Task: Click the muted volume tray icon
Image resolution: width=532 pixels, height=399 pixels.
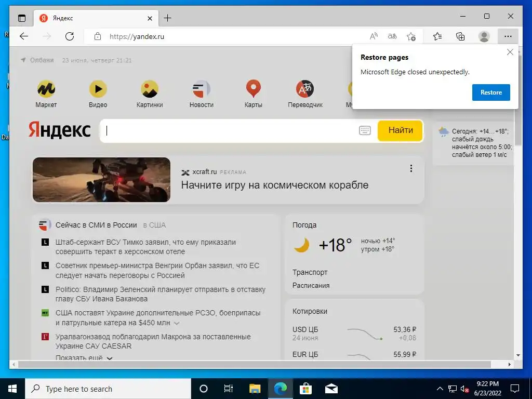Action: 465,389
